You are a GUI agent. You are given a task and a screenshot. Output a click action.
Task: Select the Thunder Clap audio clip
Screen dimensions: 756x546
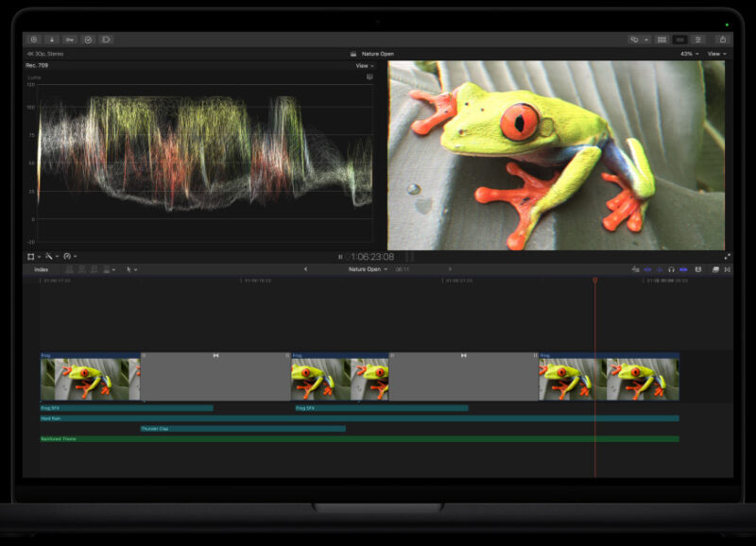(243, 429)
